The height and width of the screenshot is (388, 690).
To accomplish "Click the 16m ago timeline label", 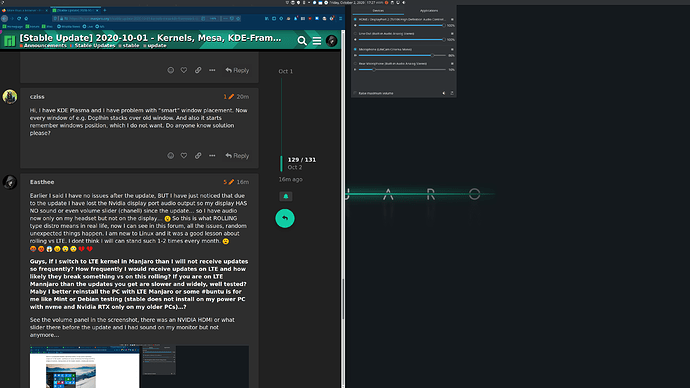I will click(290, 179).
